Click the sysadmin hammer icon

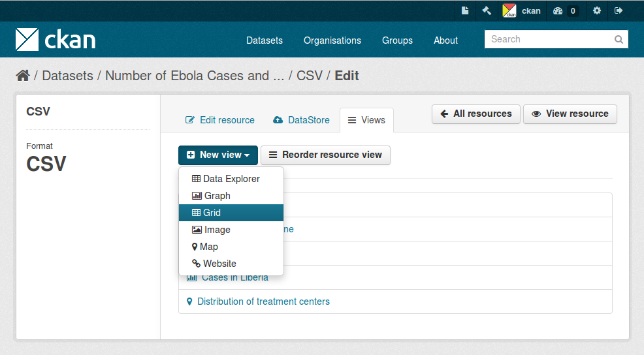pyautogui.click(x=487, y=10)
